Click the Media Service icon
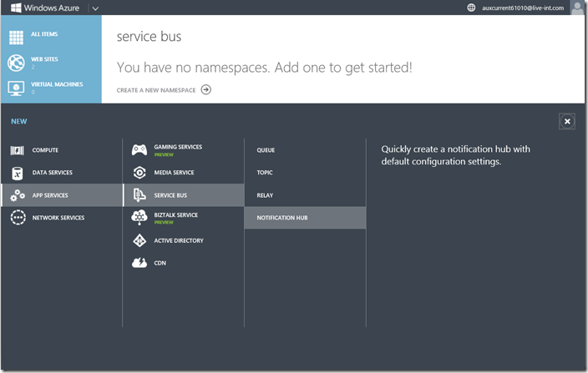 coord(139,173)
